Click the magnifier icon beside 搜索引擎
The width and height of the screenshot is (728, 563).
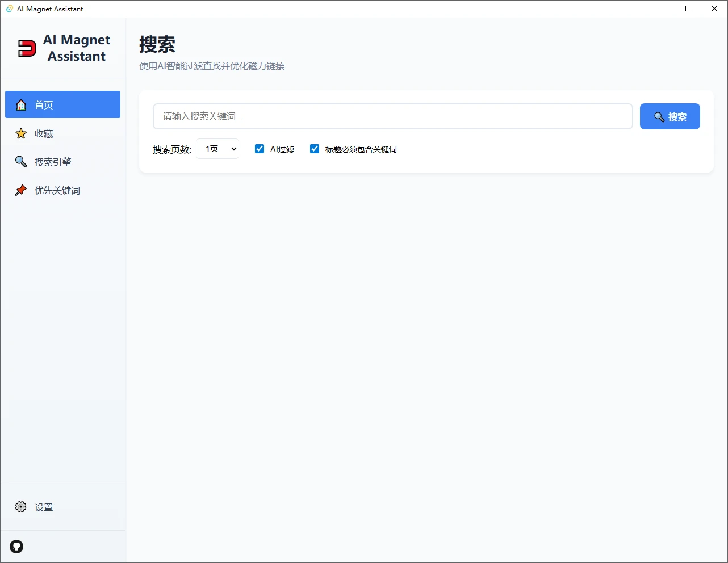click(21, 162)
